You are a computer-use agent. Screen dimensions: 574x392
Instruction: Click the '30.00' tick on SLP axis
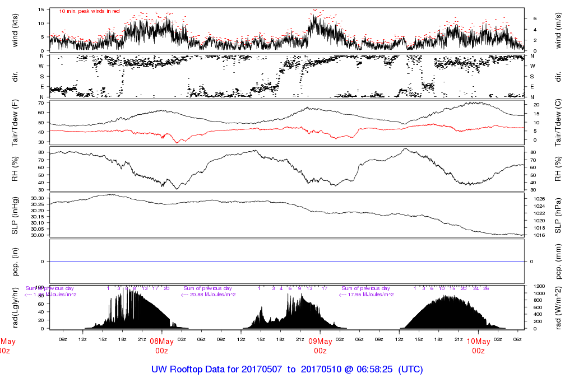38,236
